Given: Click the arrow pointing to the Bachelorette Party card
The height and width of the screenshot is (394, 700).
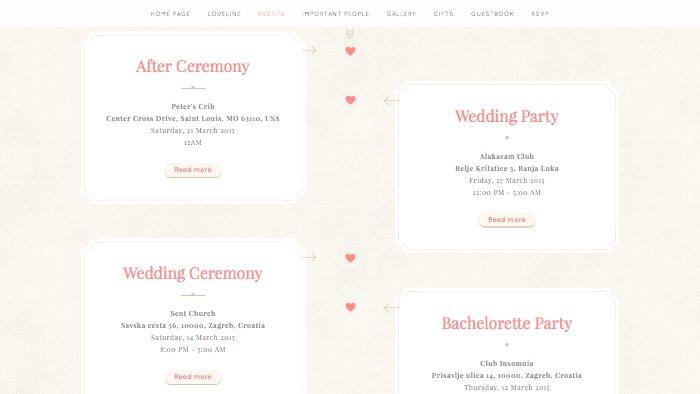Looking at the screenshot, I should [391, 308].
